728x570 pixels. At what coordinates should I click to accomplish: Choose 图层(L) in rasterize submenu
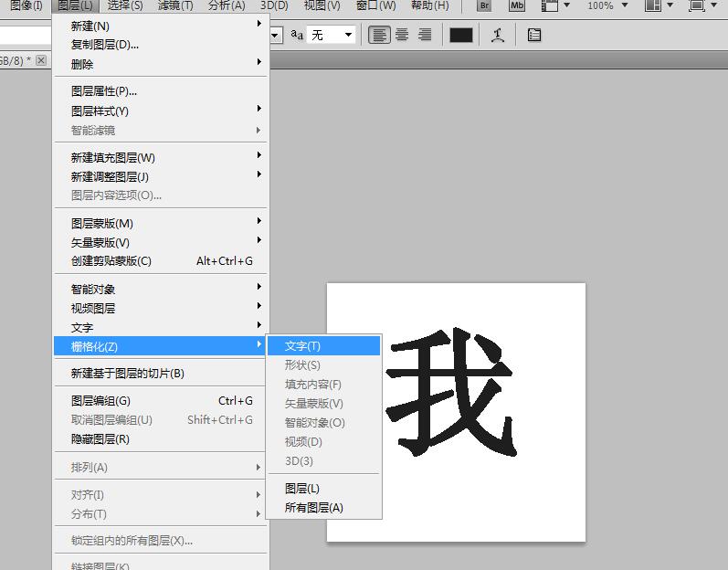point(324,489)
